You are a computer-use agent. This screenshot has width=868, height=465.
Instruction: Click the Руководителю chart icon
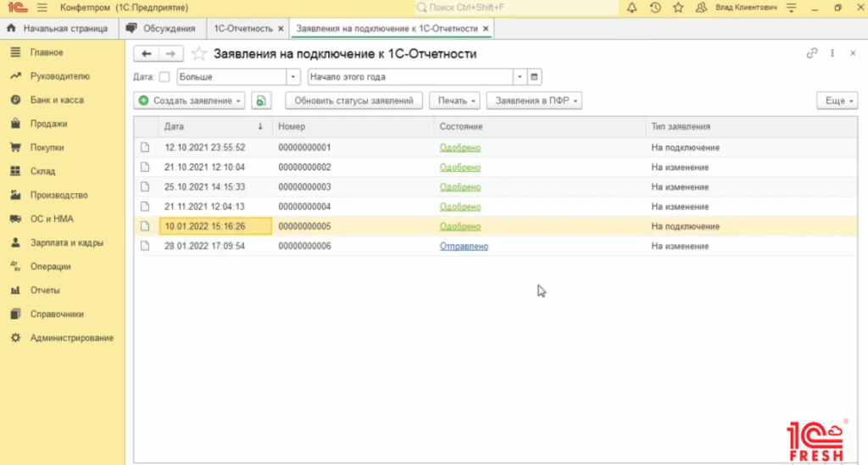[15, 75]
